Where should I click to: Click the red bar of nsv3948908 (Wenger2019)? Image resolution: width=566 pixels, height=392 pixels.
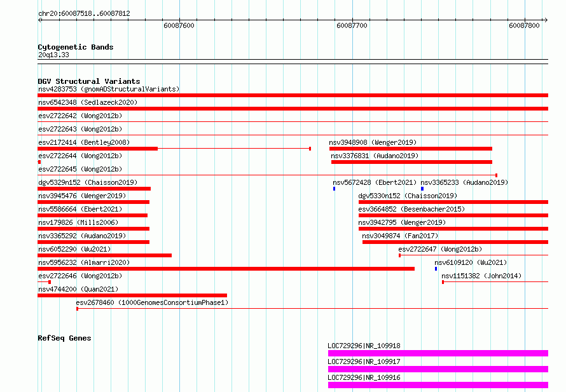pos(411,149)
